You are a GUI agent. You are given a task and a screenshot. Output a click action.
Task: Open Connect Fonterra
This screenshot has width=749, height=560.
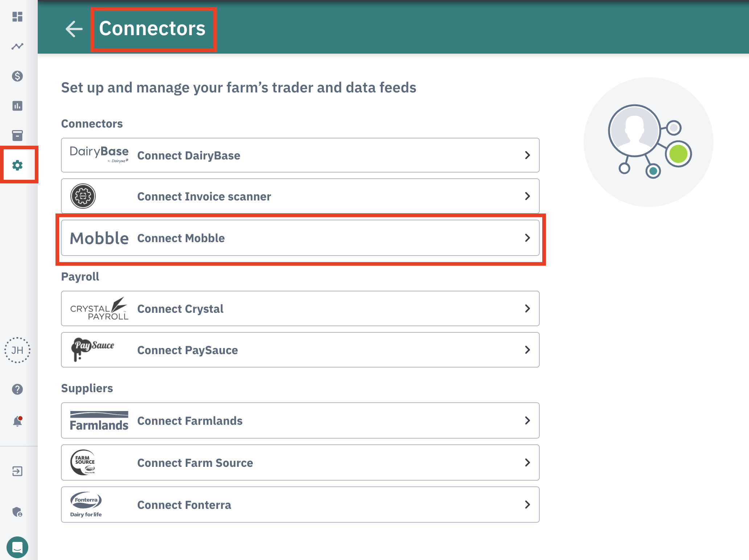(x=300, y=505)
